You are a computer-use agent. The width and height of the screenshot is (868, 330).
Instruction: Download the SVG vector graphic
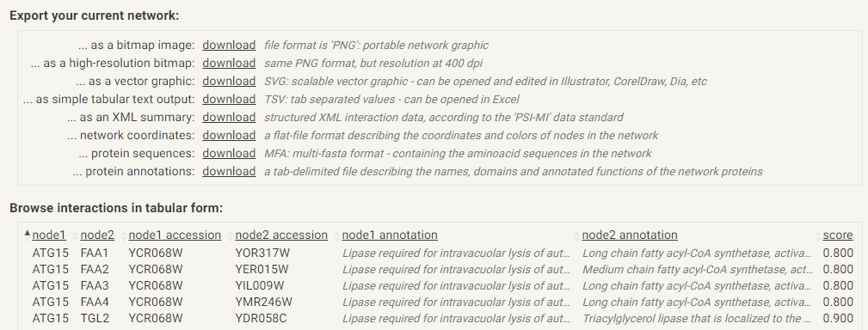(x=229, y=82)
